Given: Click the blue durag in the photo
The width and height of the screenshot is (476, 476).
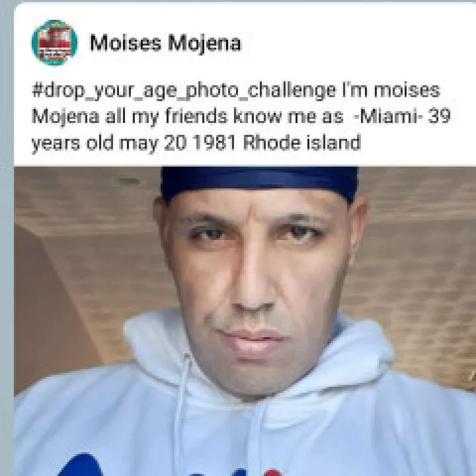Looking at the screenshot, I should coord(260,181).
